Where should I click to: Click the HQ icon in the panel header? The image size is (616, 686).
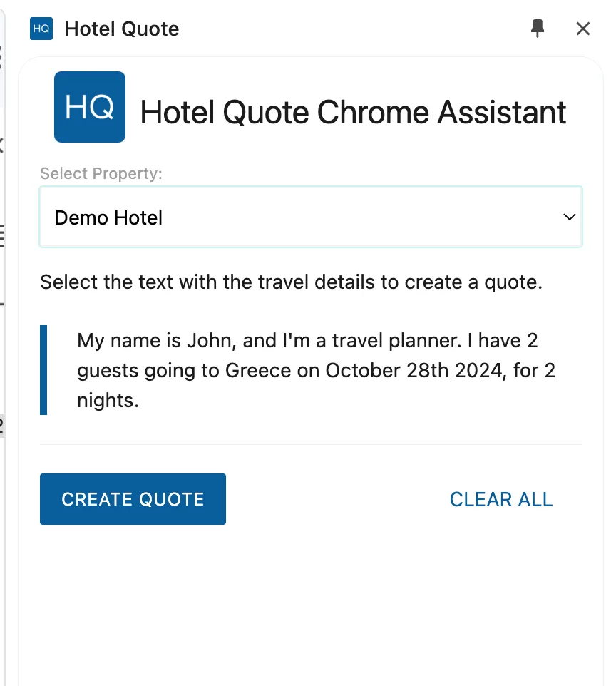pos(41,29)
